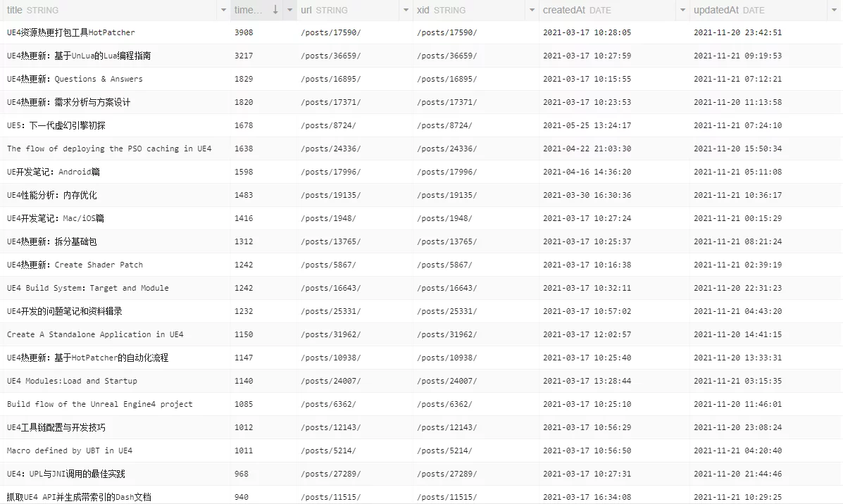Open the createdAt column dropdown arrow

tap(682, 11)
